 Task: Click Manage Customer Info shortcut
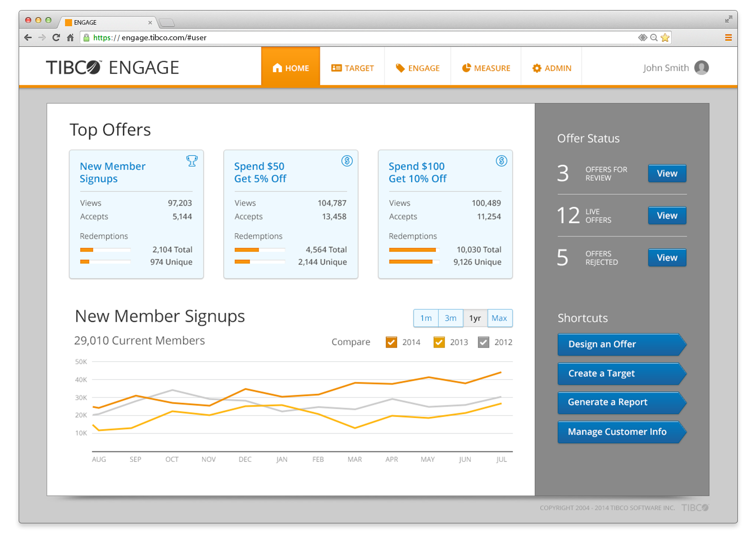(x=622, y=432)
